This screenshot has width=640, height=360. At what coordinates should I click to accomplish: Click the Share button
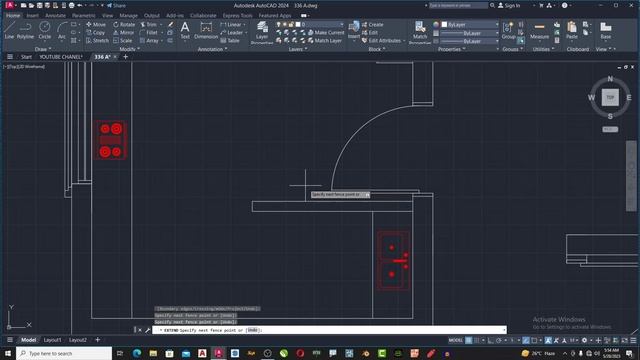[116, 5]
